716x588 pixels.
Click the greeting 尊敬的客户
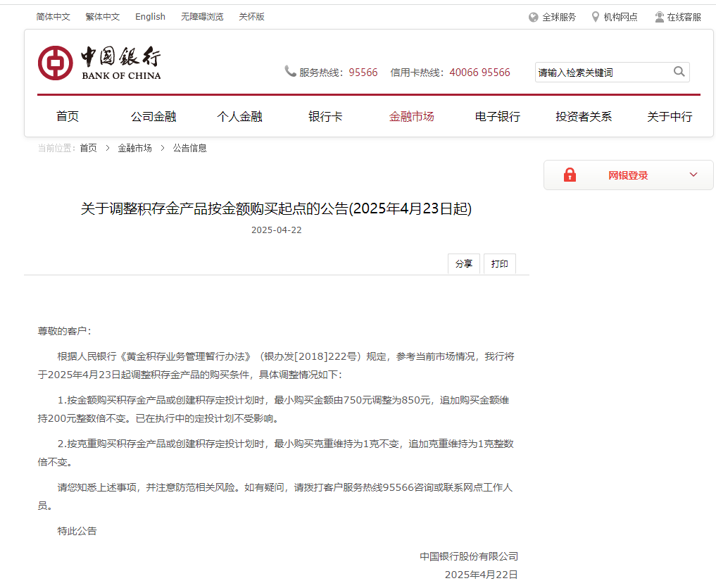pos(64,331)
